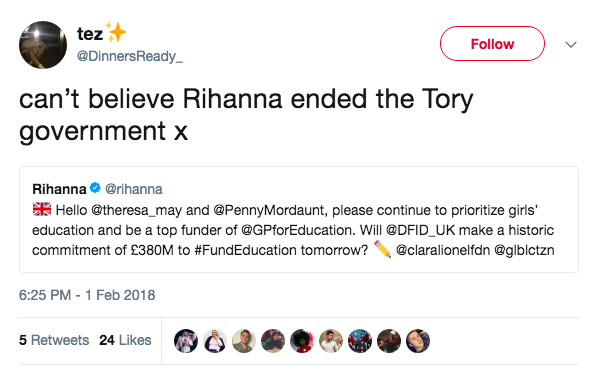This screenshot has height=376, width=605.
Task: Click Rihanna's blue verified badge
Action: tap(95, 188)
